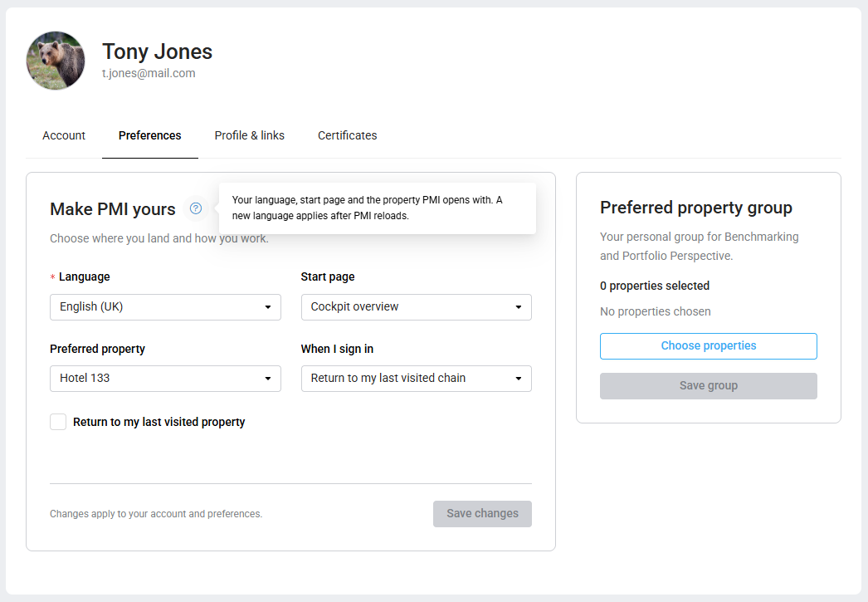
Task: Switch to the Account tab
Action: tap(64, 135)
